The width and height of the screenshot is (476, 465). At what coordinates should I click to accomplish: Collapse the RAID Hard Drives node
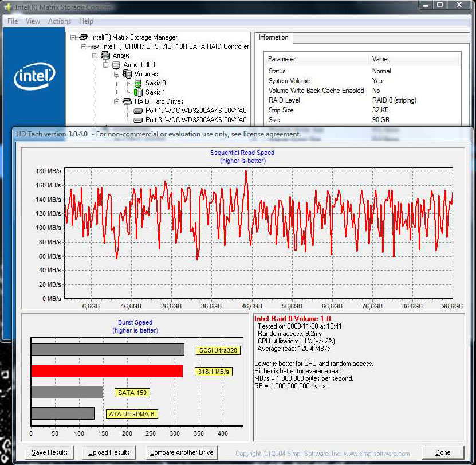[x=116, y=101]
